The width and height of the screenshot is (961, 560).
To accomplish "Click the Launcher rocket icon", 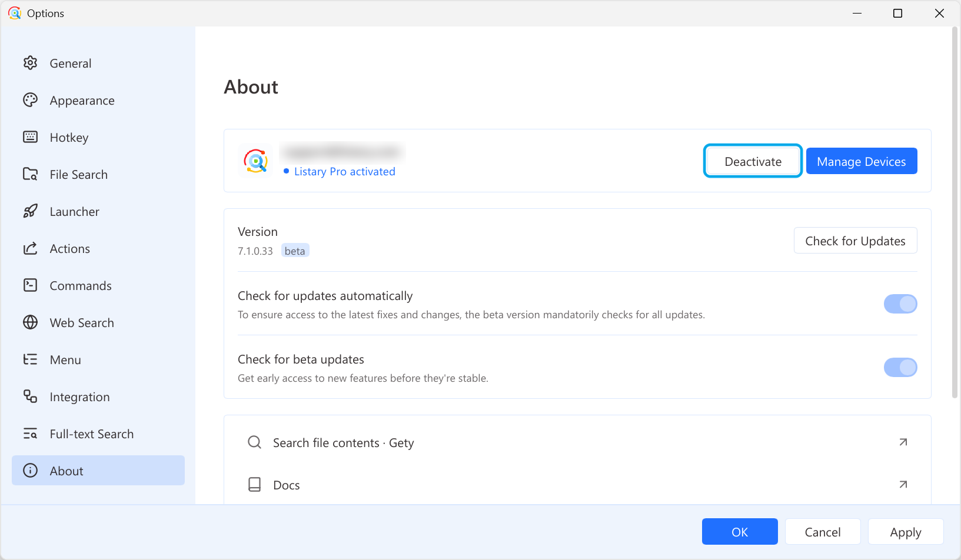I will point(30,211).
